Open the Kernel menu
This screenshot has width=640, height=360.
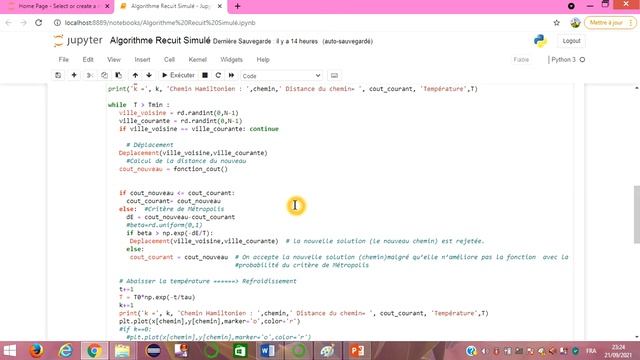point(198,60)
